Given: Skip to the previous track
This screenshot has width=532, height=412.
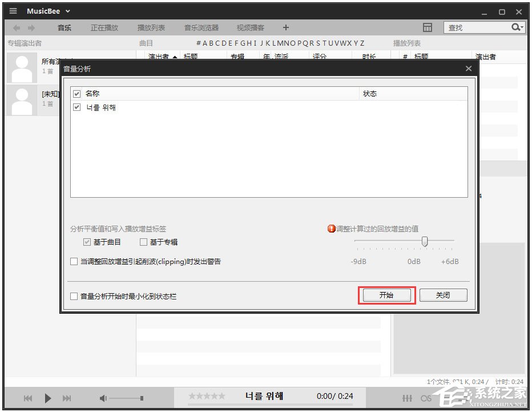Looking at the screenshot, I should pyautogui.click(x=28, y=398).
